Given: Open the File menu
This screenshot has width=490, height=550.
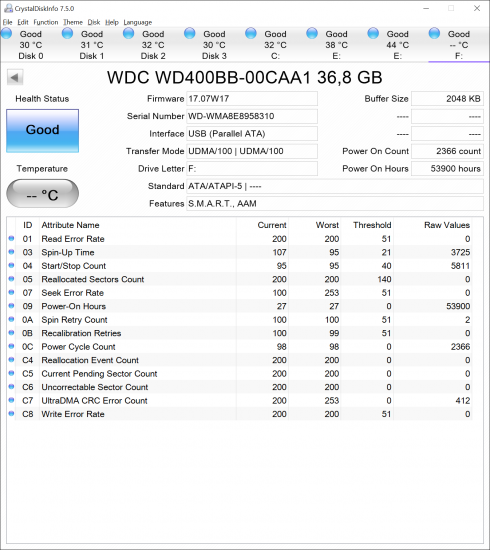Looking at the screenshot, I should coord(7,22).
